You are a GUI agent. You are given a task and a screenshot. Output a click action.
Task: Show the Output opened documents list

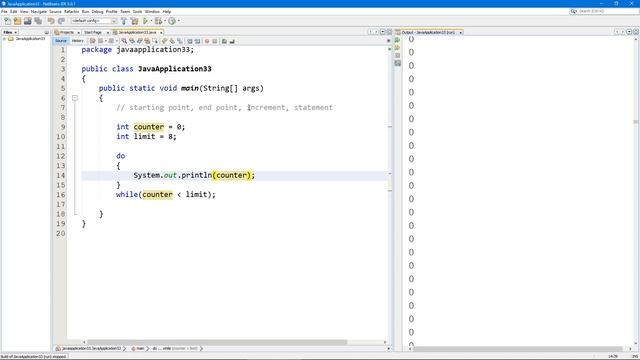tap(629, 32)
